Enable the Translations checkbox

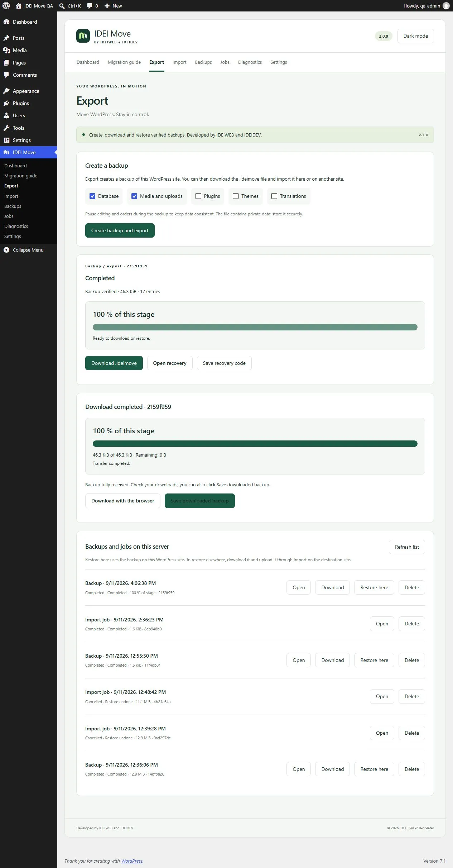tap(274, 196)
